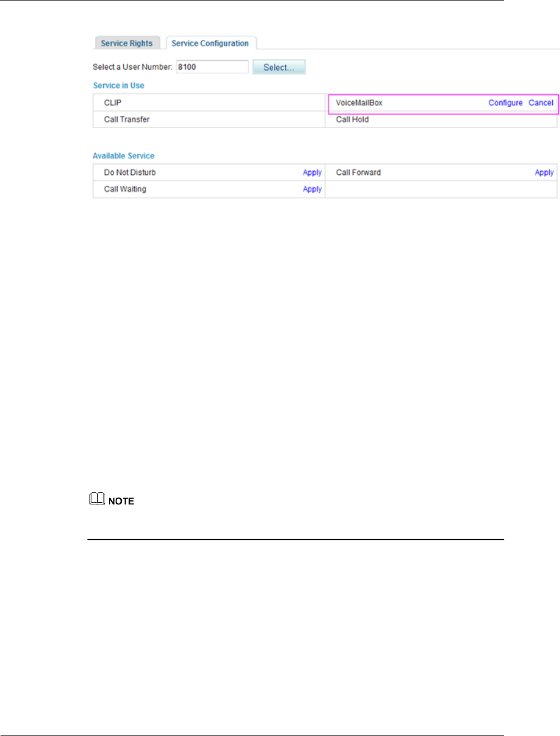Image resolution: width=560 pixels, height=736 pixels.
Task: Select the Call Hold service entry
Action: pyautogui.click(x=352, y=119)
